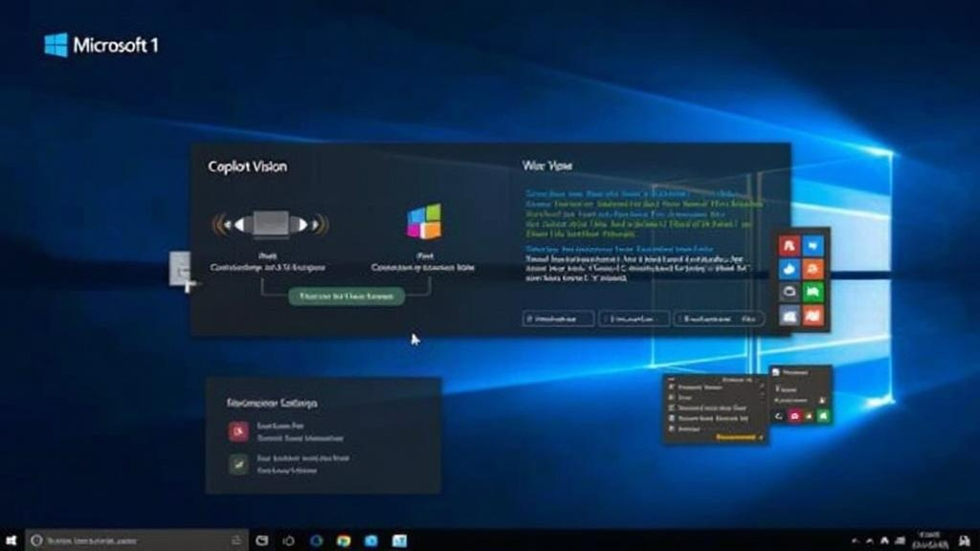Image resolution: width=980 pixels, height=551 pixels.
Task: Open the orange tile beside the cloud tile
Action: [813, 269]
